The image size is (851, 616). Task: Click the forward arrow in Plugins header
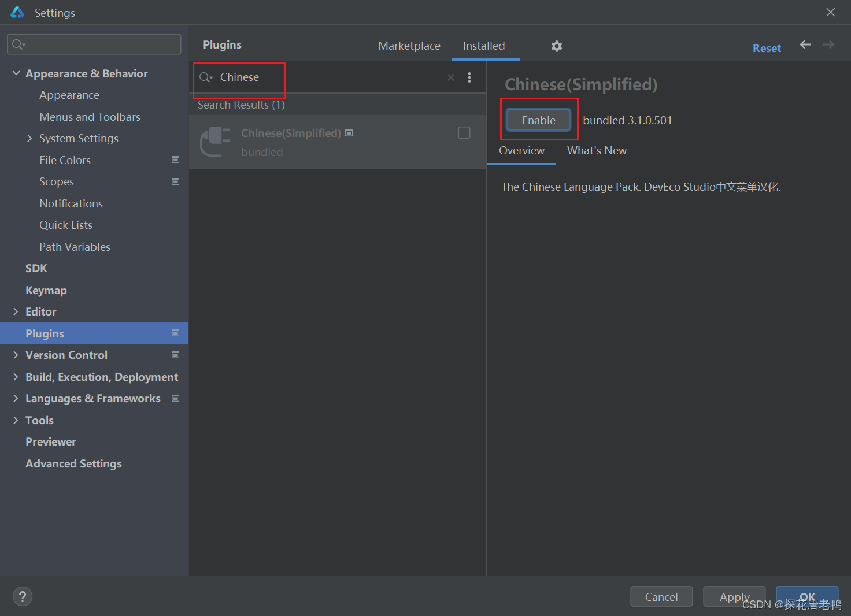(829, 44)
